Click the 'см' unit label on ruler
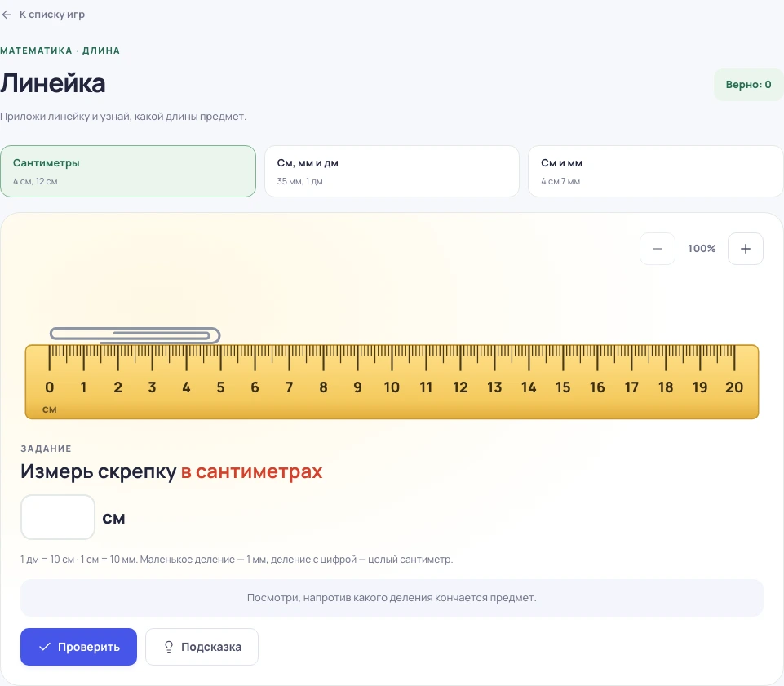This screenshot has width=784, height=686. (50, 409)
